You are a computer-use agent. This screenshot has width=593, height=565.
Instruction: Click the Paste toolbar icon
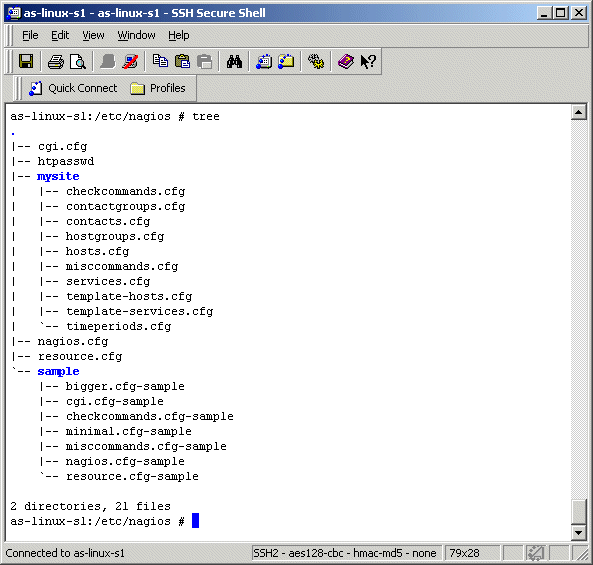(182, 61)
